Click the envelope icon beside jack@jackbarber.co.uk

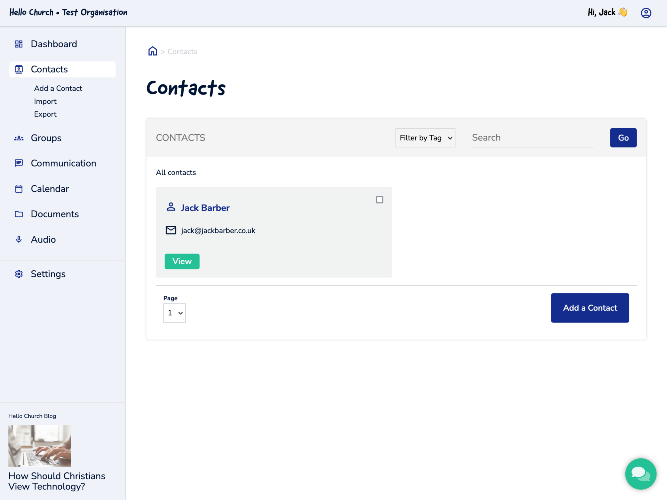point(171,230)
